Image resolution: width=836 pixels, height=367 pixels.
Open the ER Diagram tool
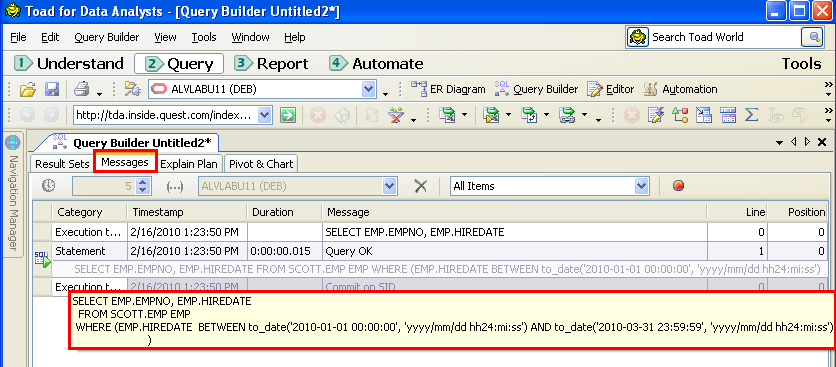coord(448,89)
